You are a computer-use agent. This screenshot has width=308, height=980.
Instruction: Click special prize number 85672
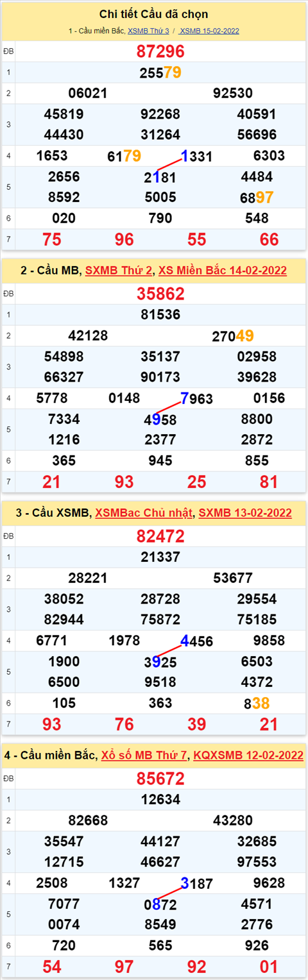(x=160, y=779)
